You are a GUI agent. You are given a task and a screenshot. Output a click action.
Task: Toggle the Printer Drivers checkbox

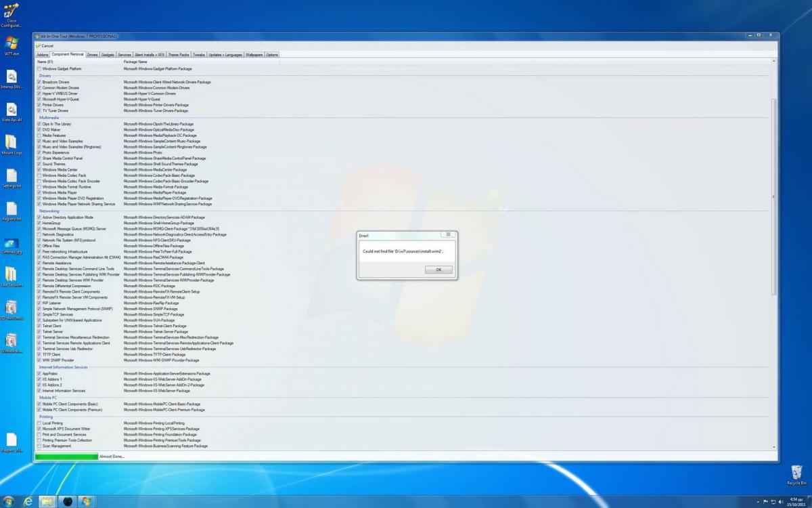tap(39, 105)
